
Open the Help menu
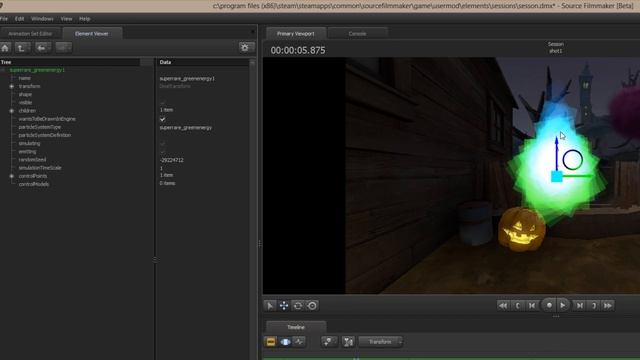click(x=84, y=19)
